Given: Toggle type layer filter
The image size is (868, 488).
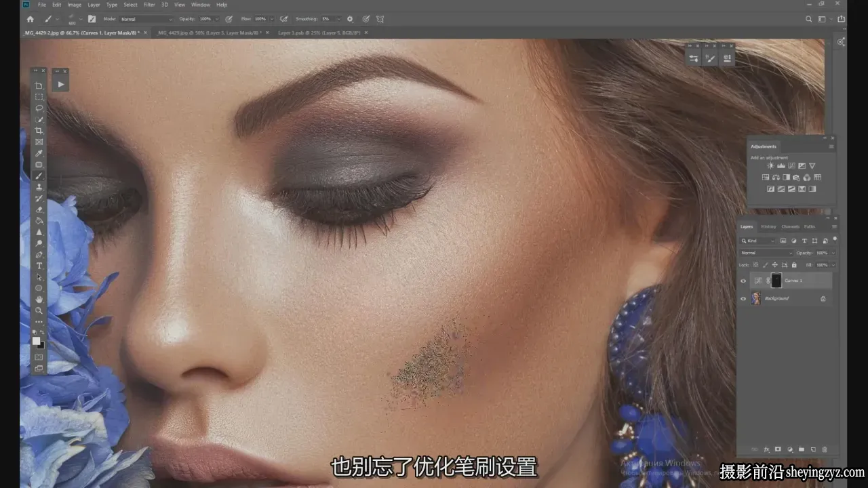Looking at the screenshot, I should point(804,241).
